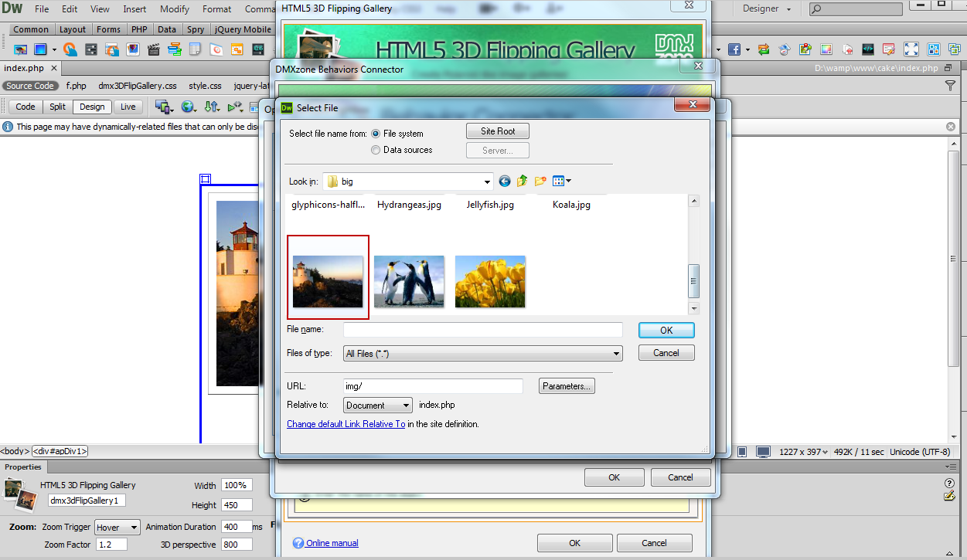The height and width of the screenshot is (560, 967).
Task: Select Jellyfish.jpg in the file list
Action: (x=490, y=205)
